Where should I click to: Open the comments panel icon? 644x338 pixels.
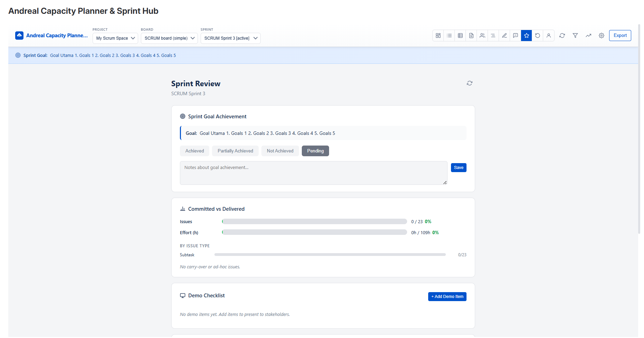(515, 36)
